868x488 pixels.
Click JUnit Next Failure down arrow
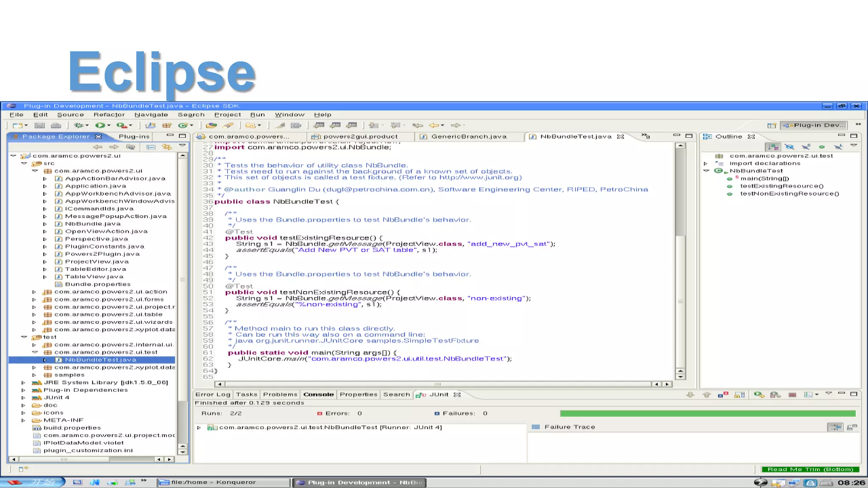pos(690,395)
